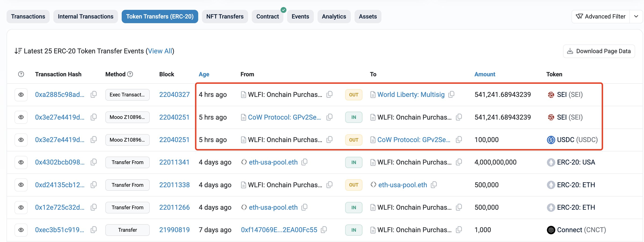
Task: Open block 22040327 link
Action: click(174, 95)
